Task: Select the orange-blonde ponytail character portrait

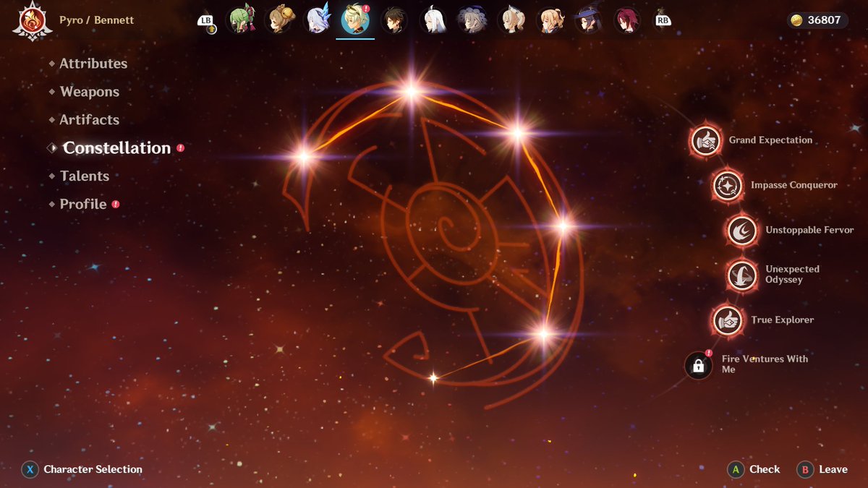Action: (550, 20)
